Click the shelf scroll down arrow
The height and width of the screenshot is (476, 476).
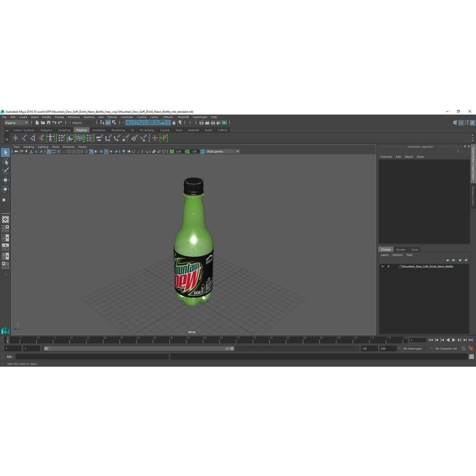click(x=472, y=141)
